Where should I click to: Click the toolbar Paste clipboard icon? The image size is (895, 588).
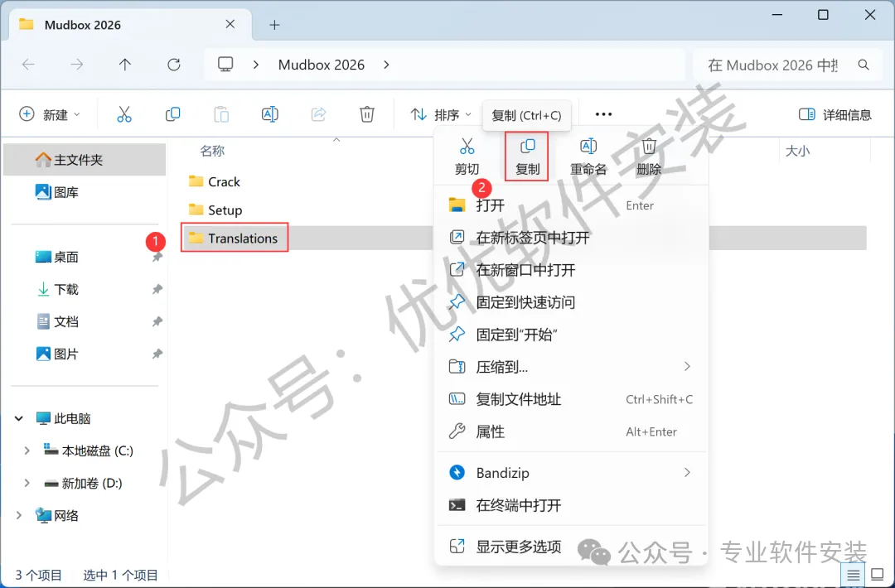click(x=221, y=114)
